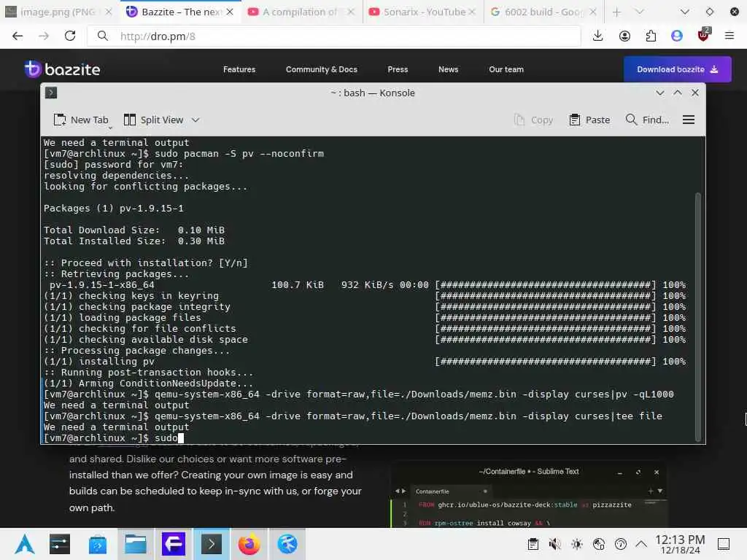
Task: Click the Konsole keep-below chevron down button
Action: pos(659,93)
